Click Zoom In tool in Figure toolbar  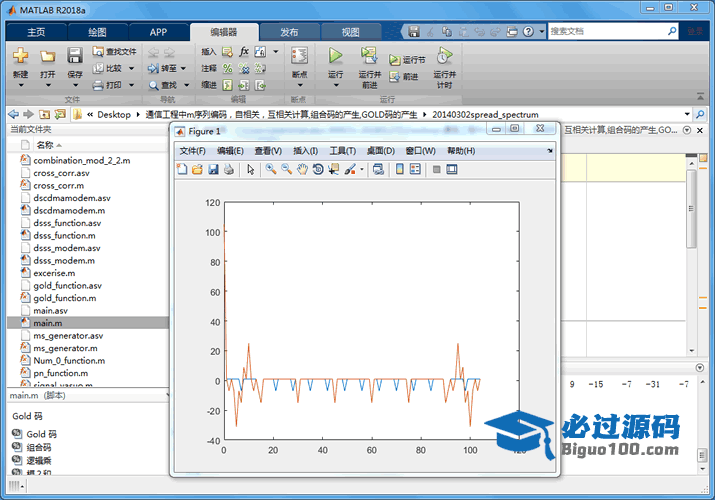pos(271,170)
